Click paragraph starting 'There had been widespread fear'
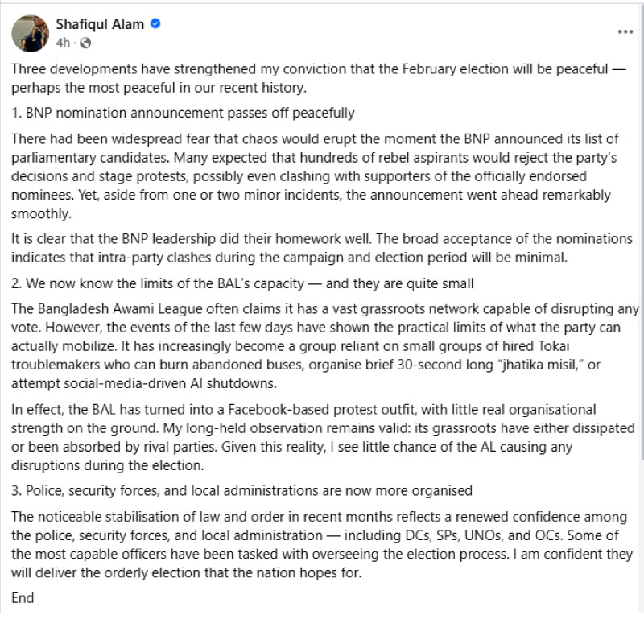644x644 pixels. 315,176
